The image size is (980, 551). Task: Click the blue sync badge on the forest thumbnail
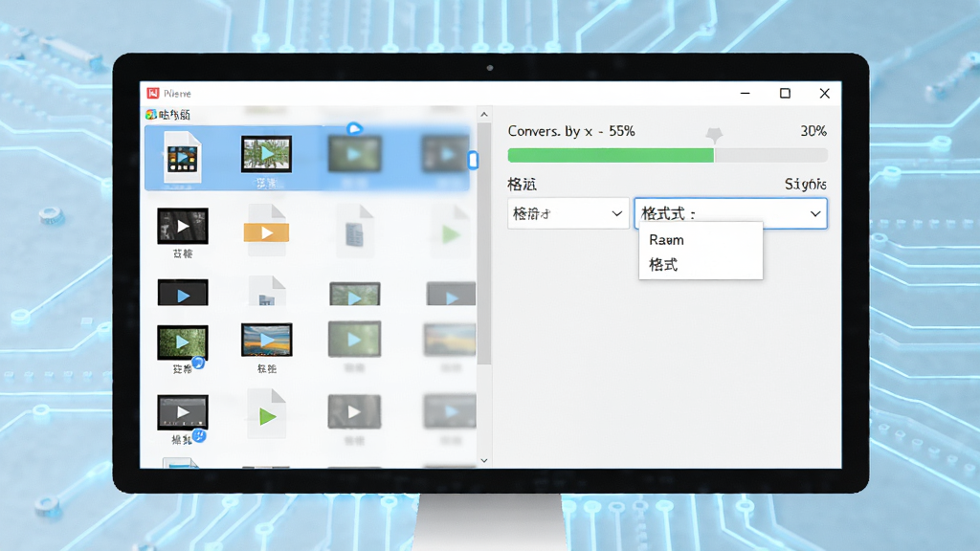198,363
